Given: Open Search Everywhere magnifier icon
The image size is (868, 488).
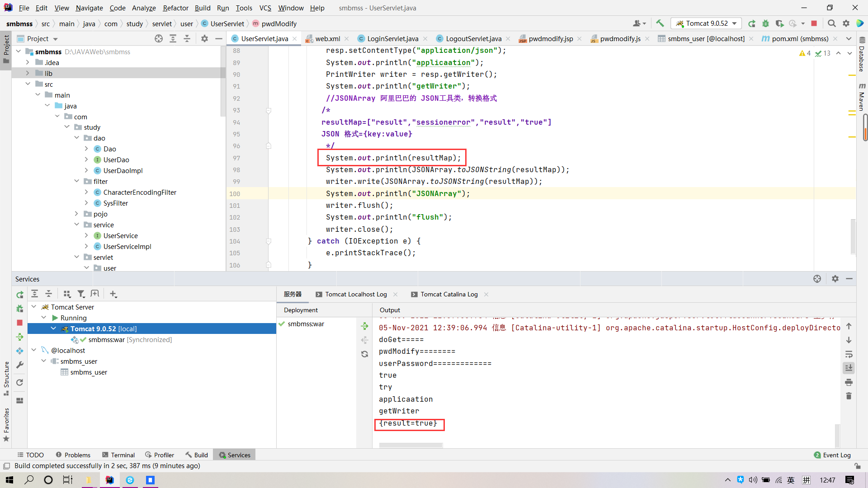Looking at the screenshot, I should point(831,23).
